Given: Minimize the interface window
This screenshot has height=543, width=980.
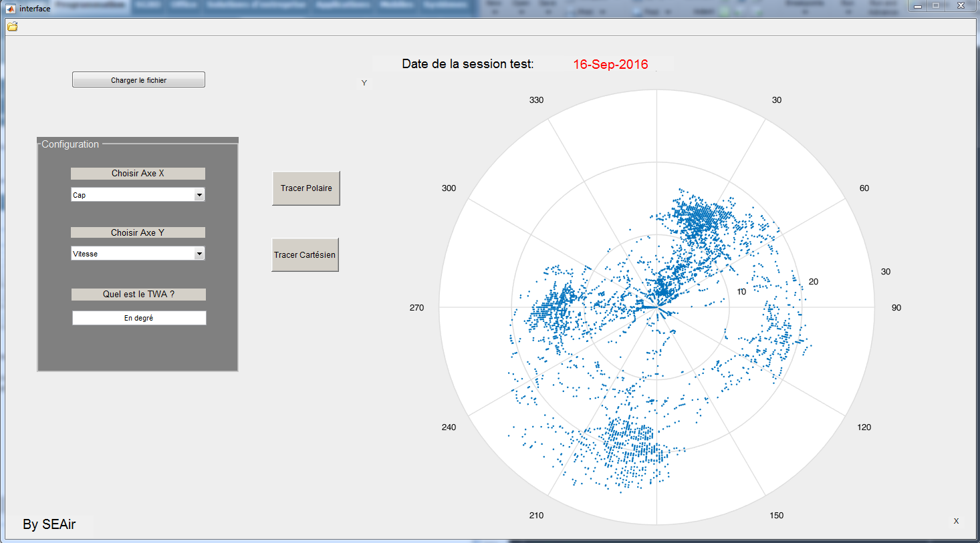Looking at the screenshot, I should (x=918, y=6).
